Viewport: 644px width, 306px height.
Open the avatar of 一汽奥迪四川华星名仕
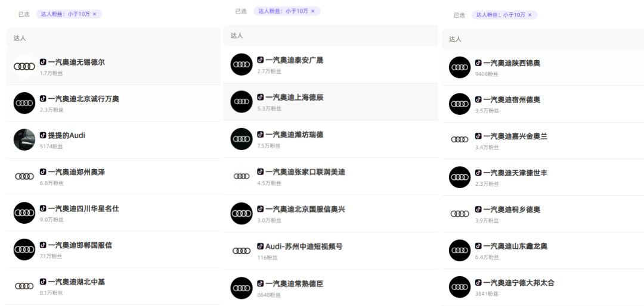pyautogui.click(x=24, y=213)
